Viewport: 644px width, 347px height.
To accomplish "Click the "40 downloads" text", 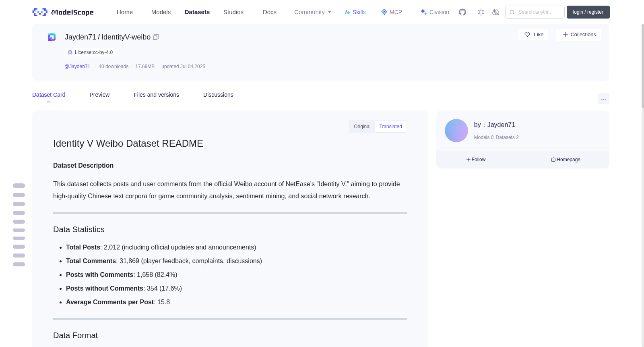I will pos(114,66).
